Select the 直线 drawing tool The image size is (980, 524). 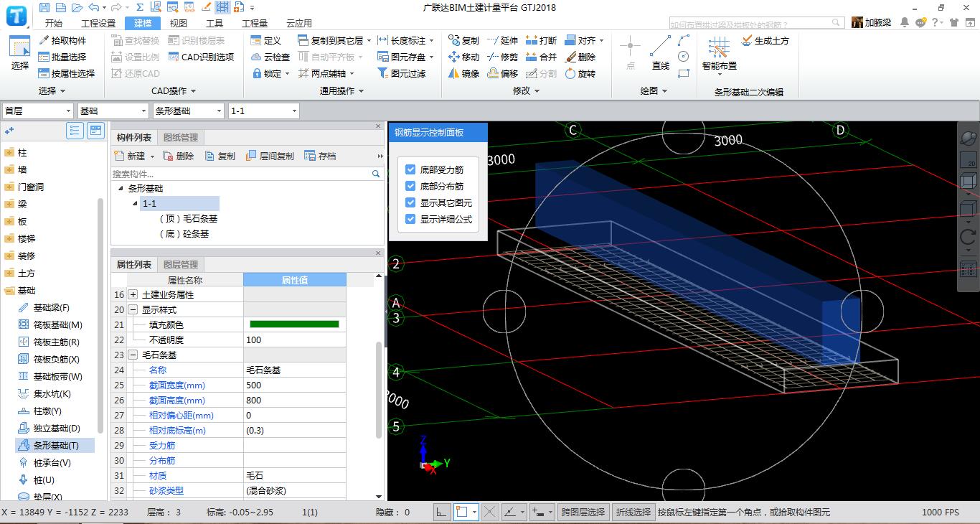(661, 54)
